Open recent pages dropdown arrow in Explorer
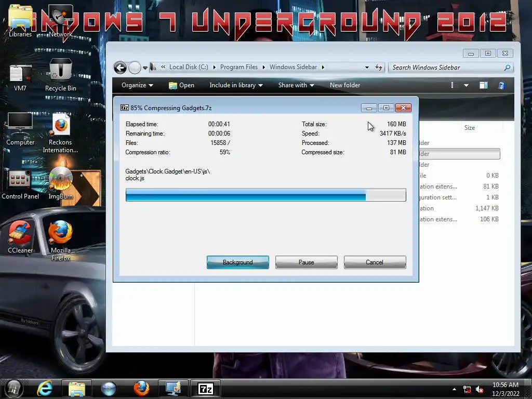Image resolution: width=532 pixels, height=399 pixels. (145, 68)
